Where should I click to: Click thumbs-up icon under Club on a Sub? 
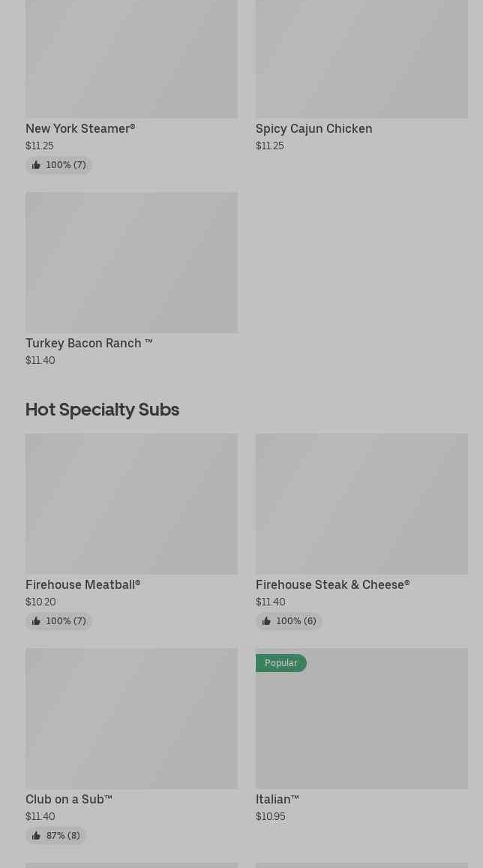pyautogui.click(x=36, y=836)
